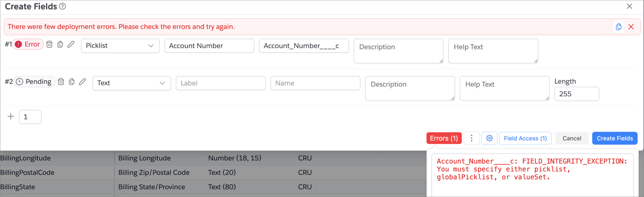Delete field row #1 with trash icon

pos(49,45)
